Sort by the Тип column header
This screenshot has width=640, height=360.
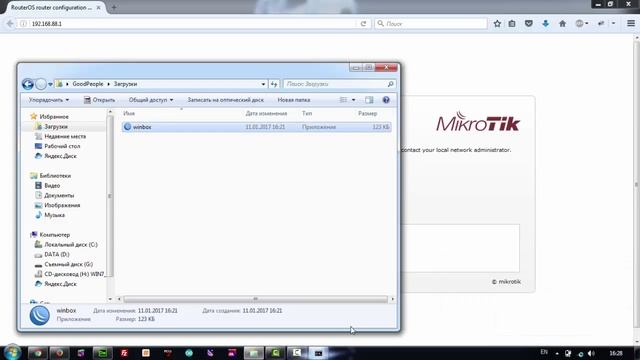tap(307, 113)
